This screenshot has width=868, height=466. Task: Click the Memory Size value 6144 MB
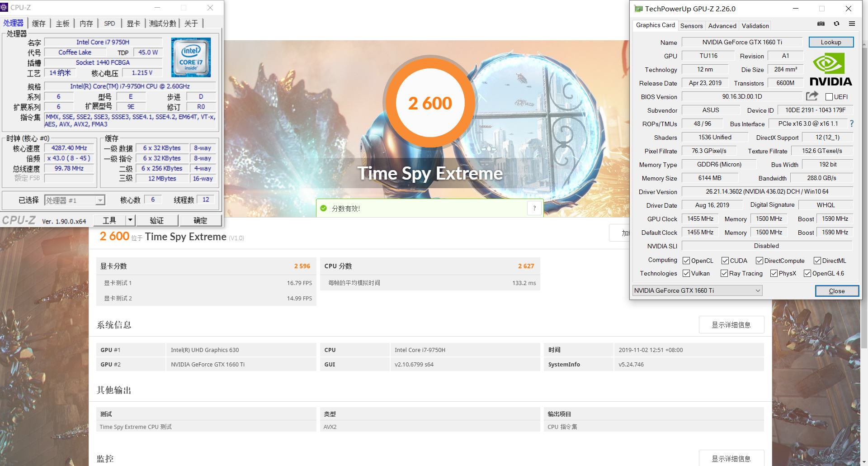point(710,178)
